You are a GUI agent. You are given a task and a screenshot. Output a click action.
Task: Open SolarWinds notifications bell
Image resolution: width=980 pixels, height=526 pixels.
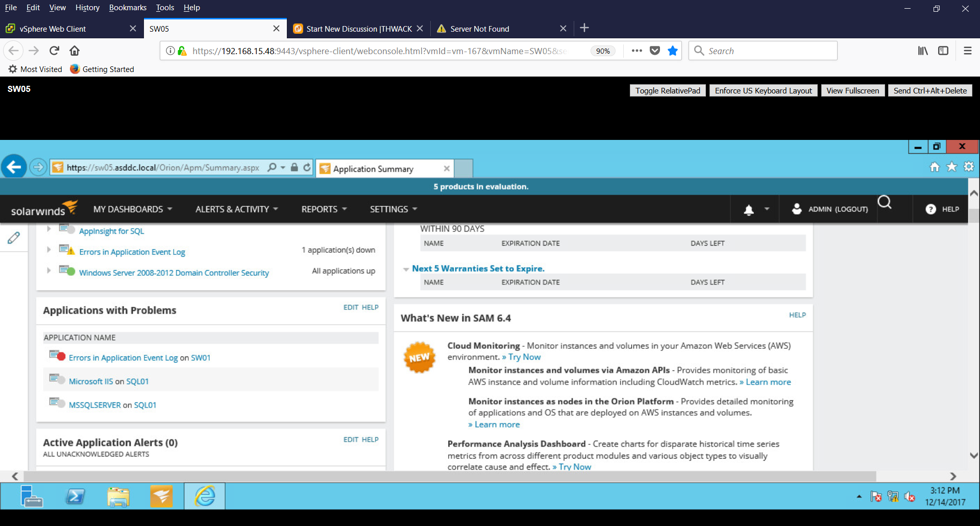coord(749,209)
